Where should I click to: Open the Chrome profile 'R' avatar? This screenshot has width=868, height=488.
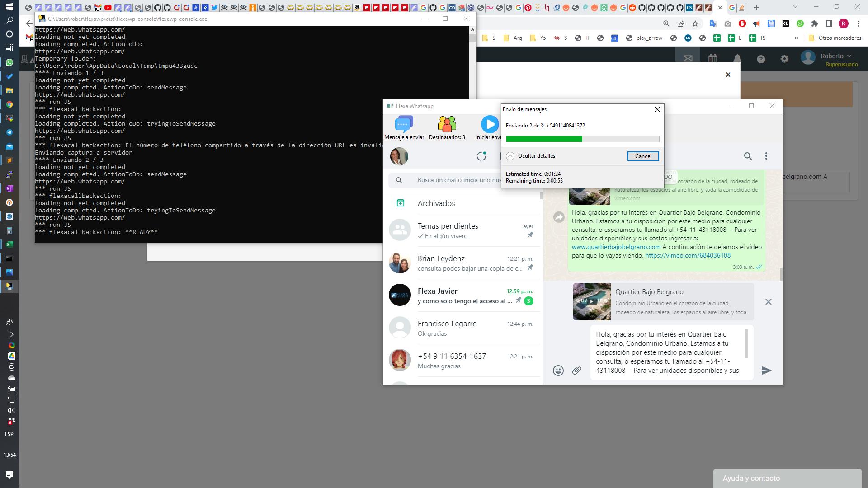(x=843, y=23)
